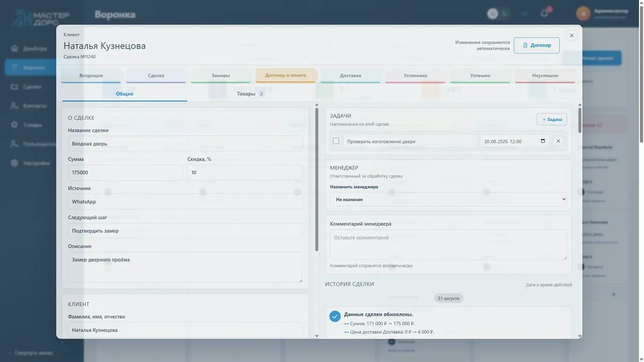Screen dimensions: 644x362
Task: Remove the Проверить изготовление двери task
Action: pos(558,141)
